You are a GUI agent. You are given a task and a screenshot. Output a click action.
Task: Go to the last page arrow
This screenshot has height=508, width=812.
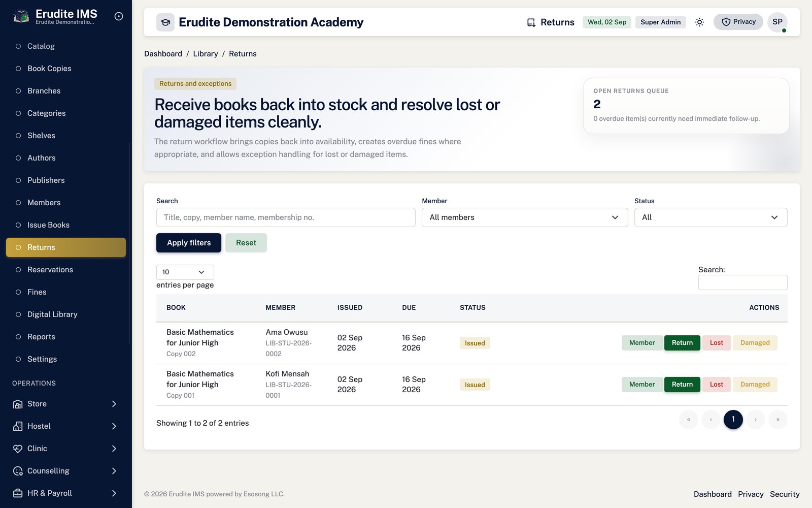click(x=778, y=420)
